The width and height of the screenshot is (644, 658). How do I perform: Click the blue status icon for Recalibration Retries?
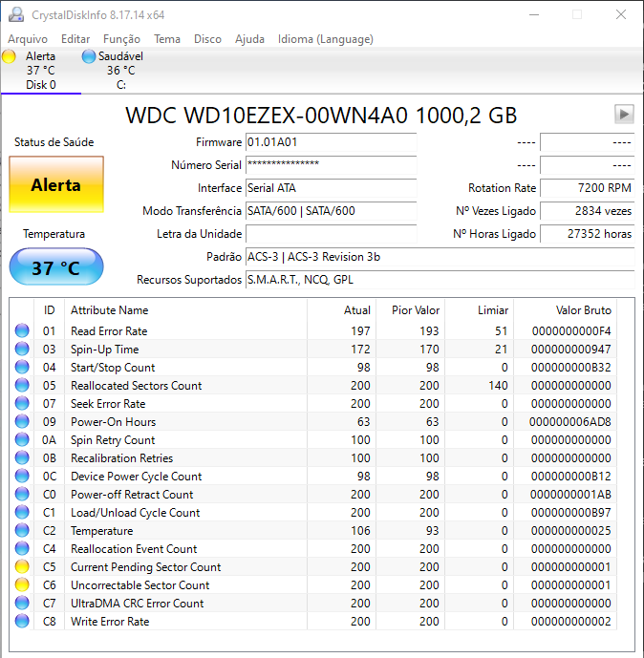click(x=22, y=457)
